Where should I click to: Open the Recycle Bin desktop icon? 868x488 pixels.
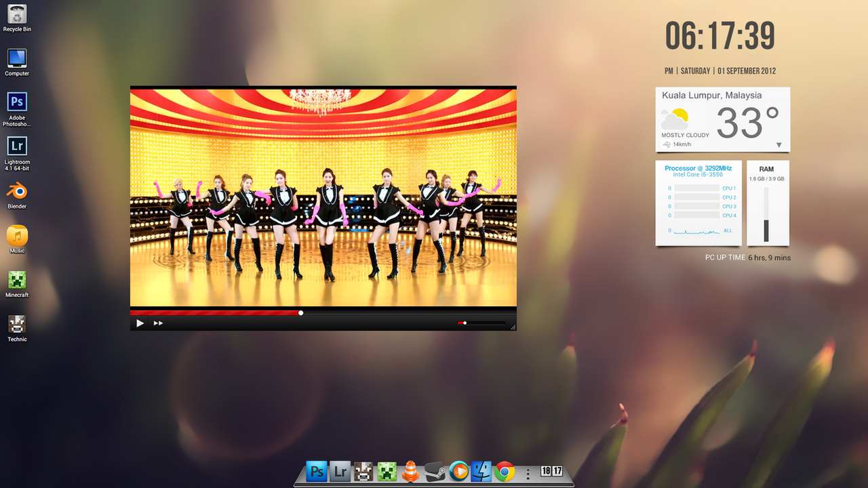pyautogui.click(x=17, y=18)
